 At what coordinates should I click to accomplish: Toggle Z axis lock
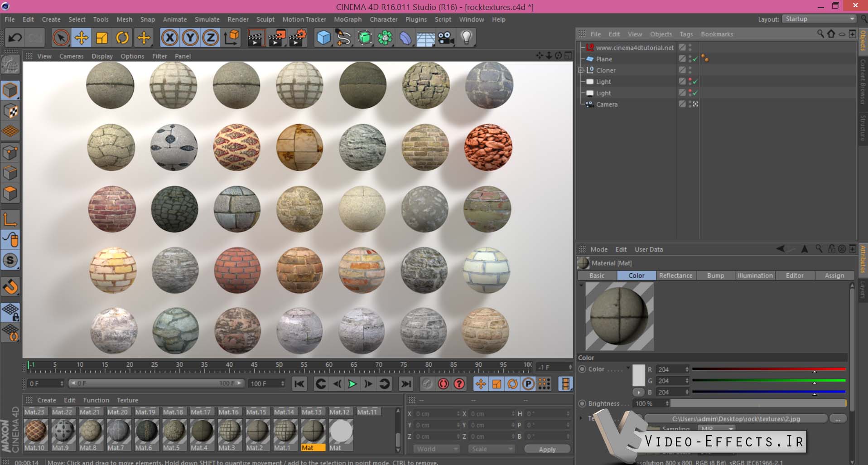pos(210,38)
